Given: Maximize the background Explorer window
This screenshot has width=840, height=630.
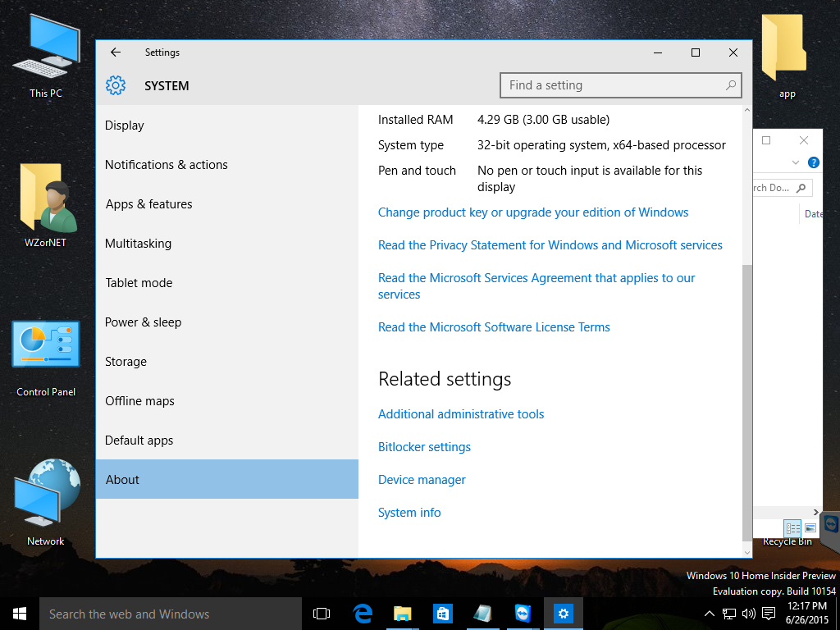Looking at the screenshot, I should point(766,140).
